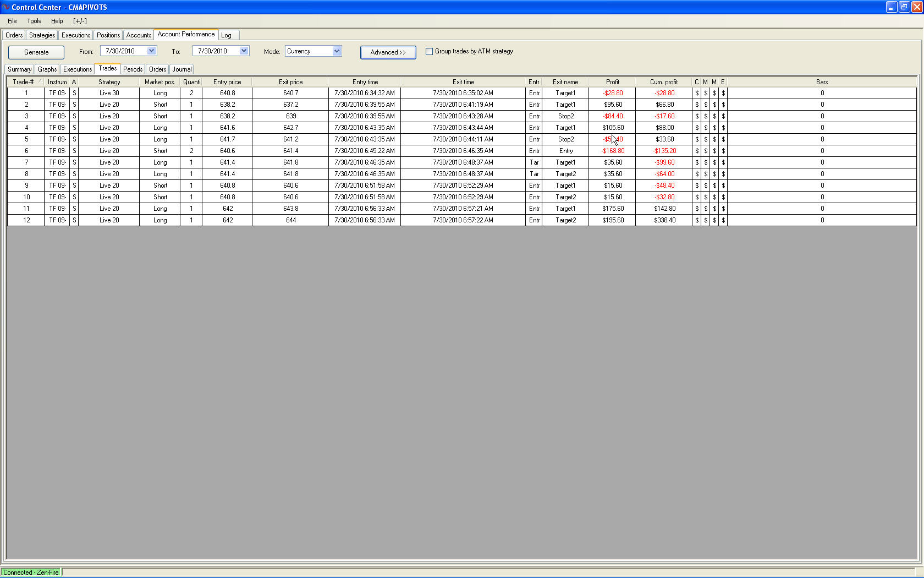Screen dimensions: 924x578
Task: Click exit name Entry in trade 6
Action: 566,151
